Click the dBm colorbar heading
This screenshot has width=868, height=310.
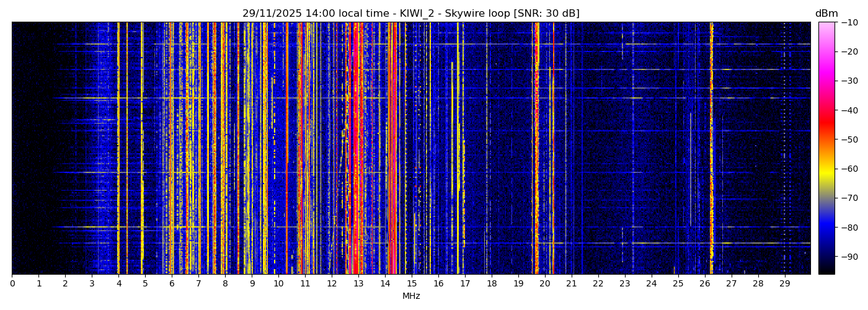(x=826, y=14)
